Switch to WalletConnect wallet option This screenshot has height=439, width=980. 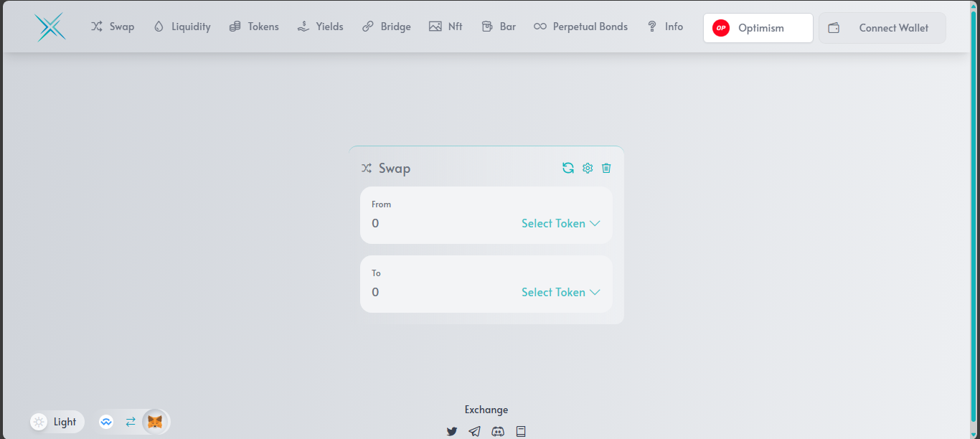point(107,422)
